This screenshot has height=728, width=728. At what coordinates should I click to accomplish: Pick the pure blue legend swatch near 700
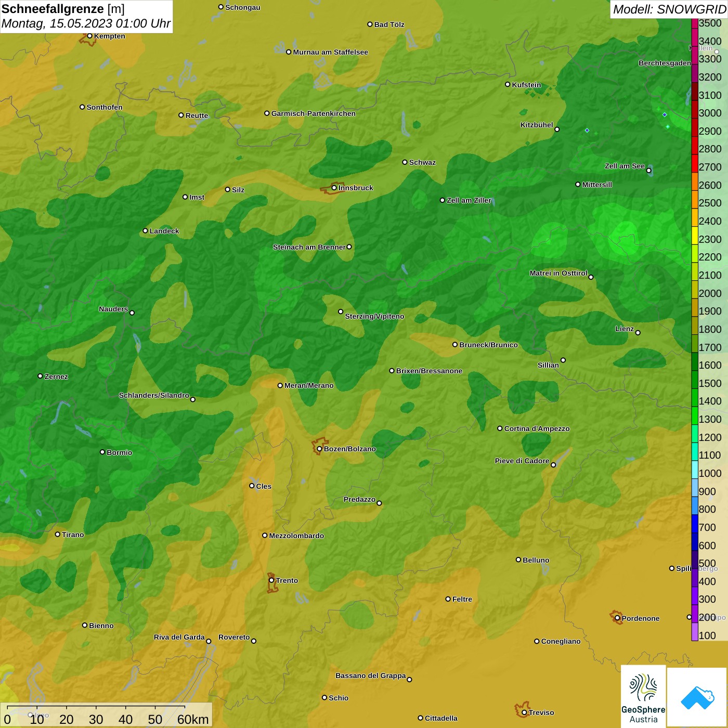695,524
